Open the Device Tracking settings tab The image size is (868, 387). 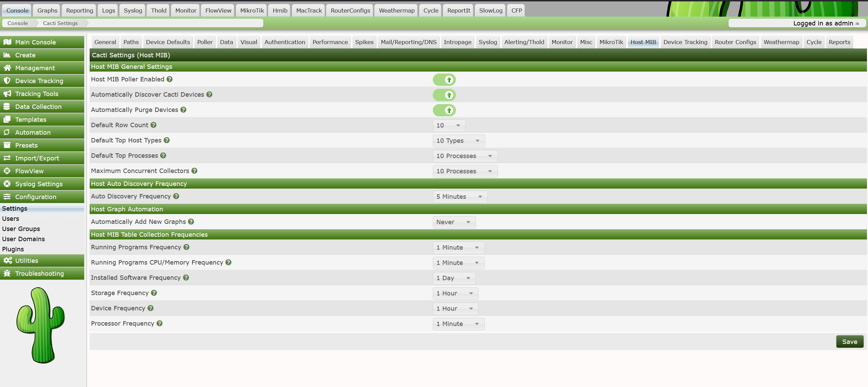point(685,42)
